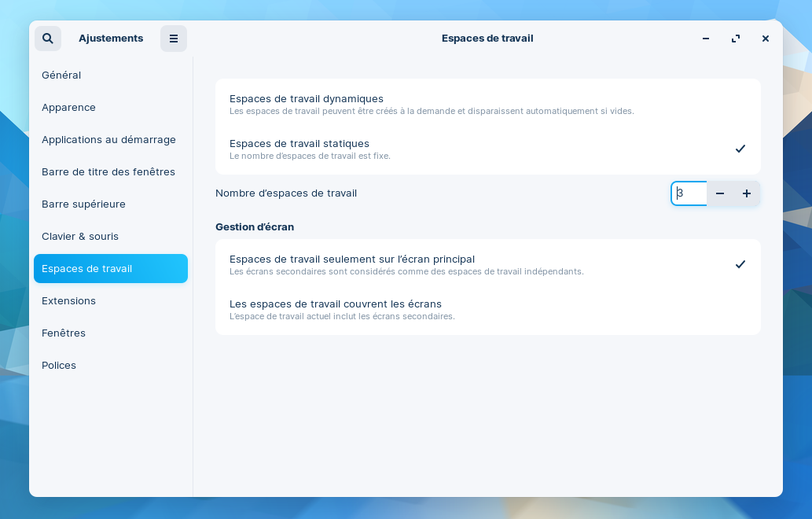Maximize the Ajustements window

(735, 39)
